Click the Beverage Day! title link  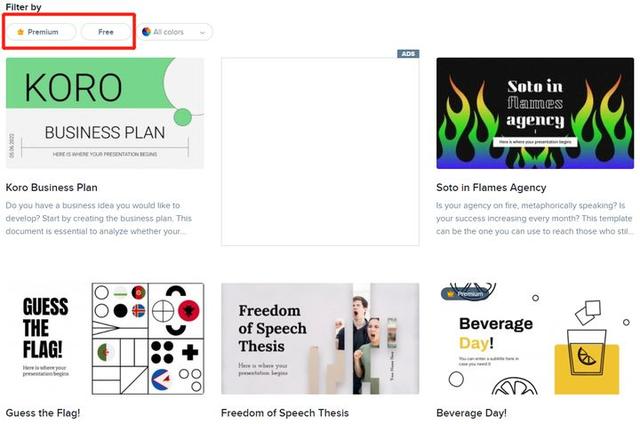click(471, 413)
